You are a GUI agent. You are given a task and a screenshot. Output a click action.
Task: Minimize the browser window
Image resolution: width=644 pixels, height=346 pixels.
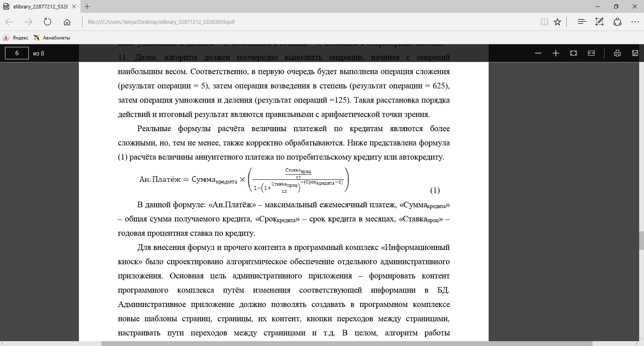pyautogui.click(x=598, y=6)
